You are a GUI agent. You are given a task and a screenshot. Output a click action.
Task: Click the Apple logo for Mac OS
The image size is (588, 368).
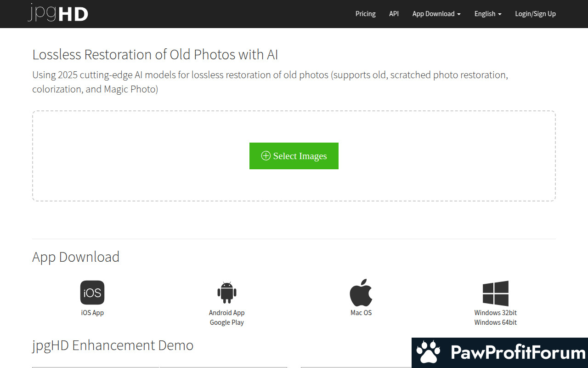pyautogui.click(x=361, y=293)
